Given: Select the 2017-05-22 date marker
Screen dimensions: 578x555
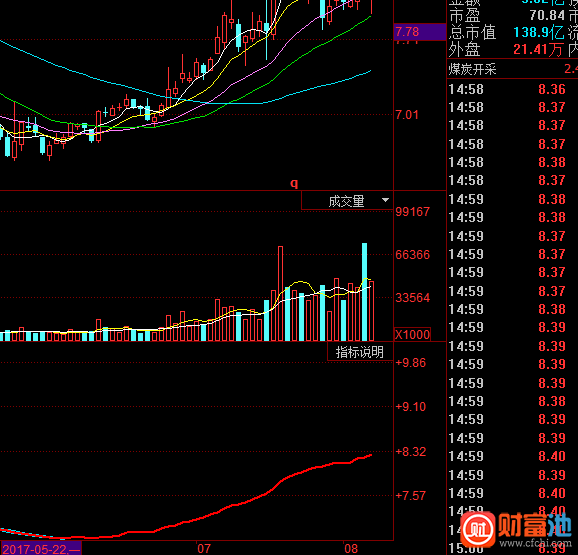Looking at the screenshot, I should tap(41, 549).
